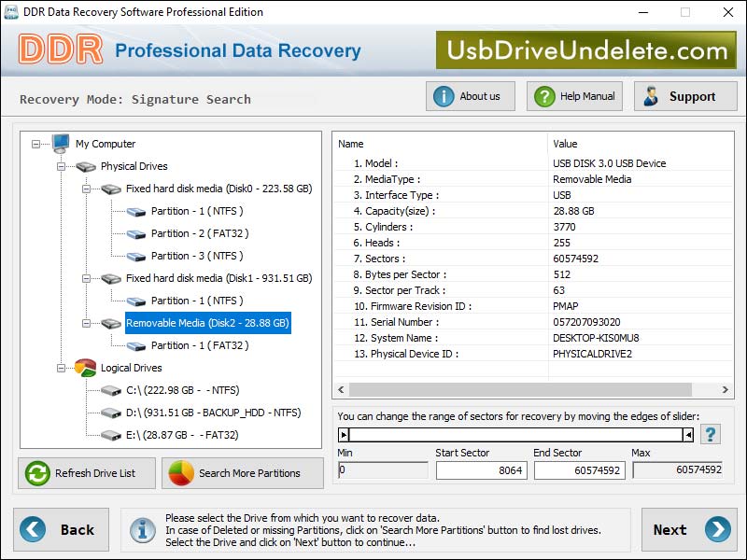The image size is (747, 560).
Task: Click the Partition - 3 (NTFS) drive icon
Action: click(x=136, y=256)
